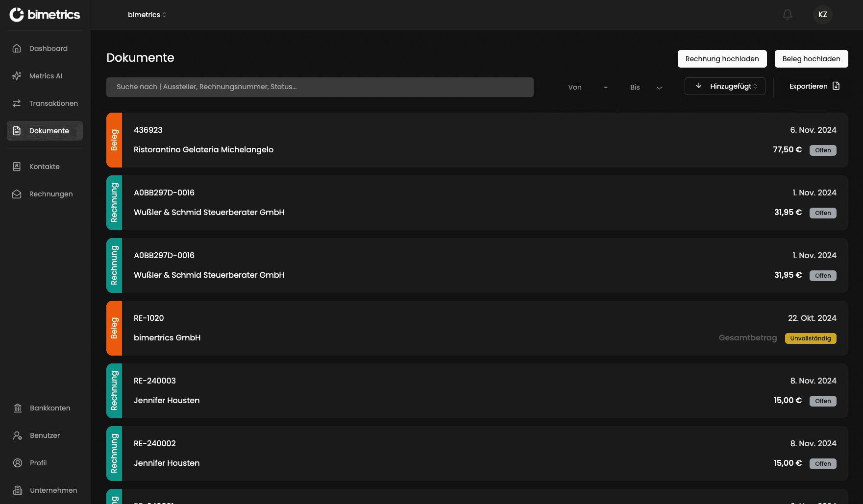Click the Exportieren button
Viewport: 863px width, 504px height.
[814, 86]
